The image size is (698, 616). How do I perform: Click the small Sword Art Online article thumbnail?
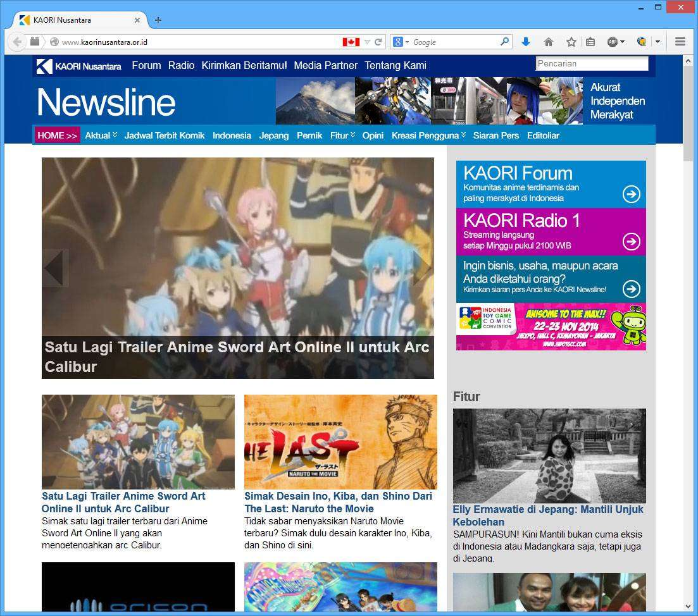[x=138, y=442]
